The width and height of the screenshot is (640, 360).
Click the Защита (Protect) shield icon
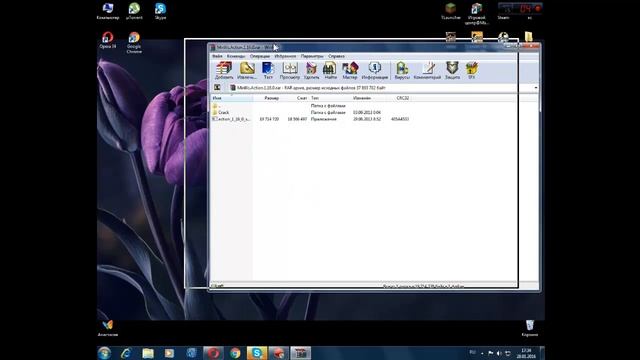click(x=452, y=71)
